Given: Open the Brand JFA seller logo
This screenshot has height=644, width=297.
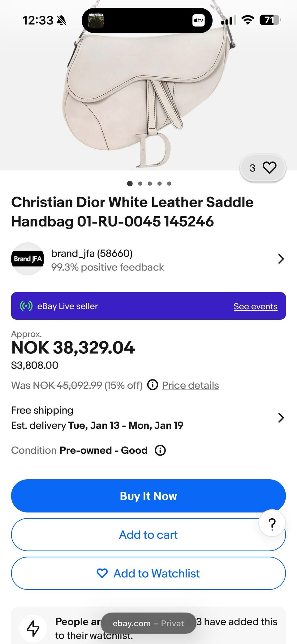Looking at the screenshot, I should coord(28,259).
